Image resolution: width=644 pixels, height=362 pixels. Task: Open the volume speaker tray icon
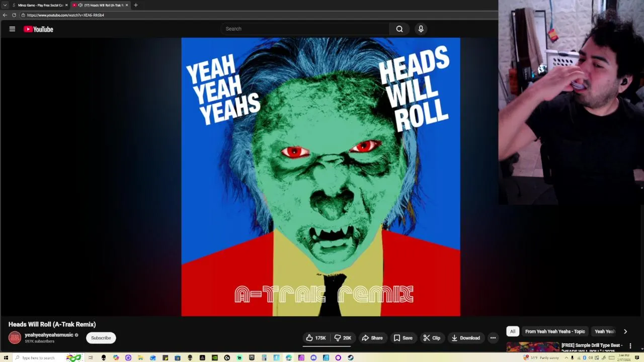coord(591,357)
